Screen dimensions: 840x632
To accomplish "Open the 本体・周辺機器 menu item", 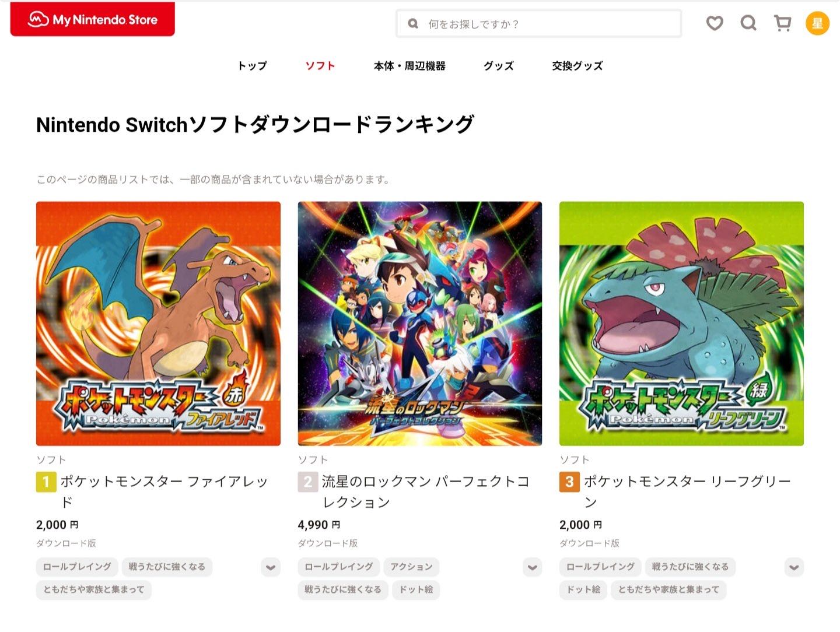I will [409, 66].
